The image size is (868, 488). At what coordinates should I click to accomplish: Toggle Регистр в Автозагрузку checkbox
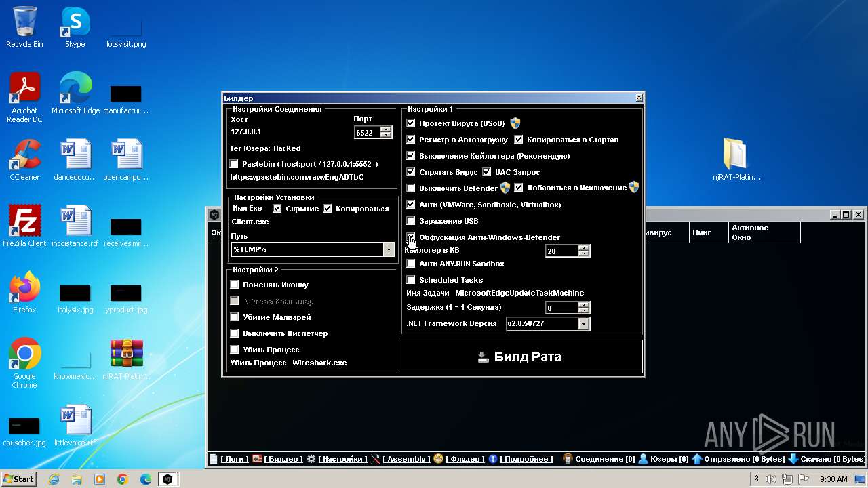click(x=411, y=140)
